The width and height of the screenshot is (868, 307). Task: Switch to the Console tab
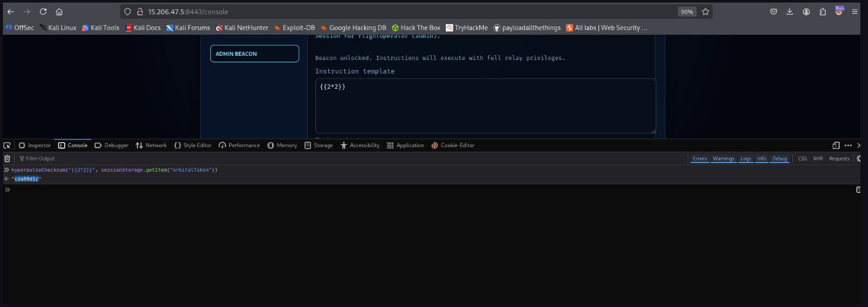[x=73, y=145]
